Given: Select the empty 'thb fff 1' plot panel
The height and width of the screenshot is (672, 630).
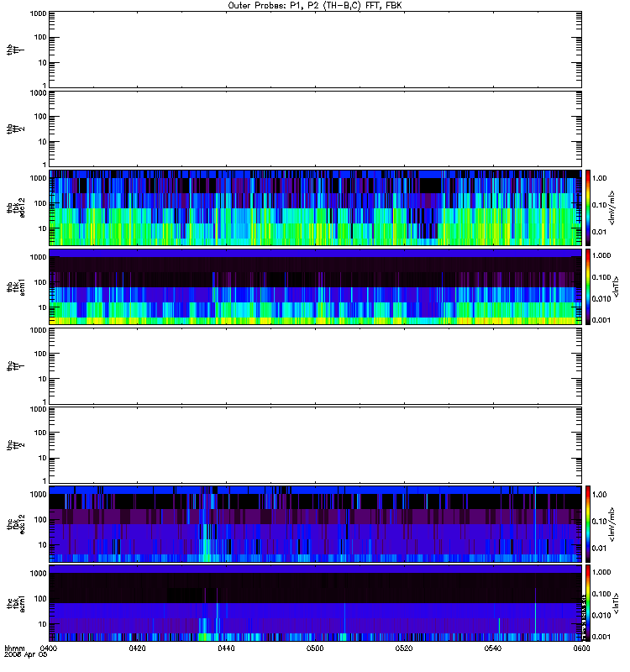Looking at the screenshot, I should click(x=315, y=50).
